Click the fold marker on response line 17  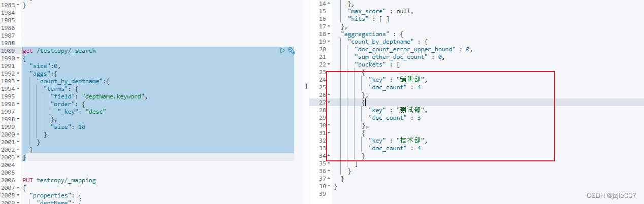[329, 26]
